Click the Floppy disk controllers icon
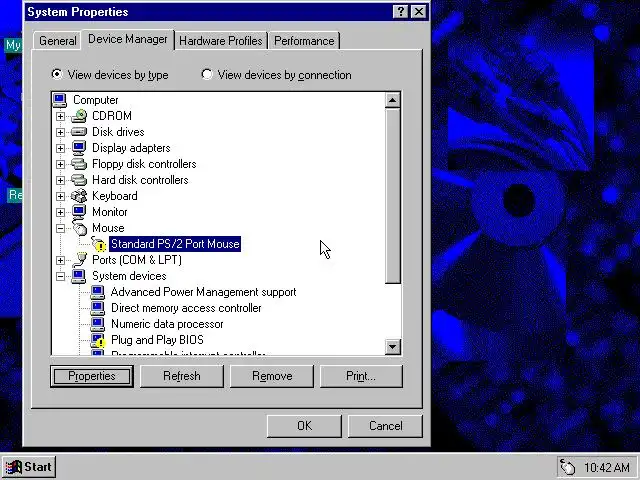The width and height of the screenshot is (640, 480). click(79, 164)
